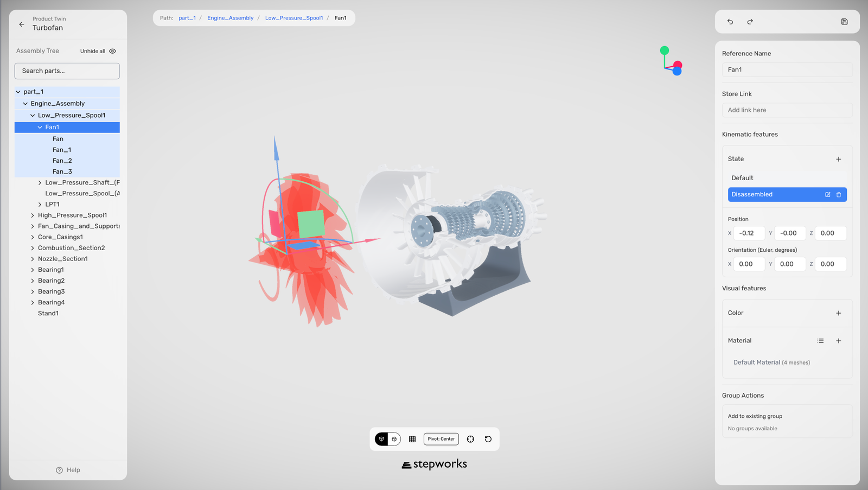Reset view with the circular arrow icon
This screenshot has height=490, width=868.
click(488, 439)
